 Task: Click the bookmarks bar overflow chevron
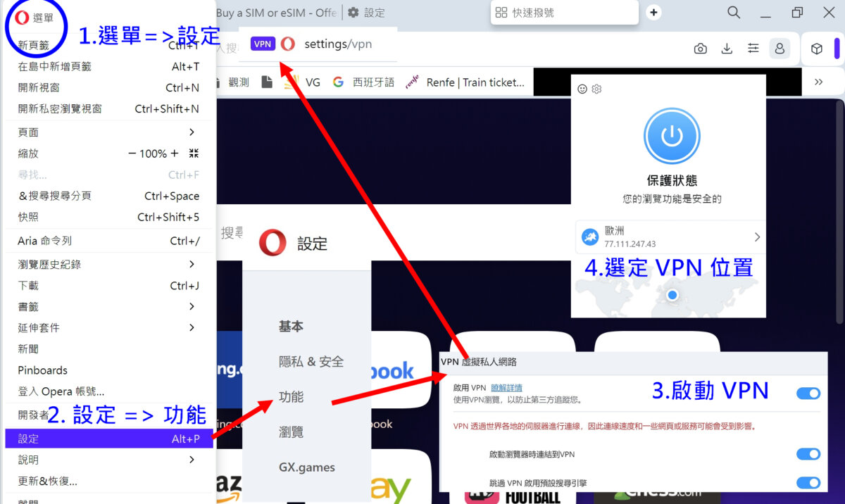pyautogui.click(x=818, y=82)
